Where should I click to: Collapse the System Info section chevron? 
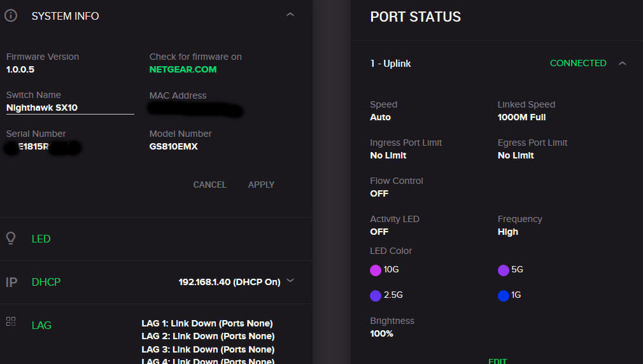(x=290, y=15)
